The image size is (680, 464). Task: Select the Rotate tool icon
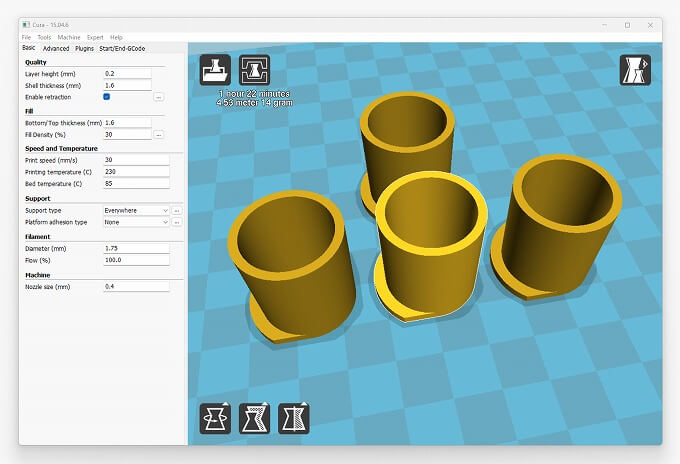click(x=216, y=419)
